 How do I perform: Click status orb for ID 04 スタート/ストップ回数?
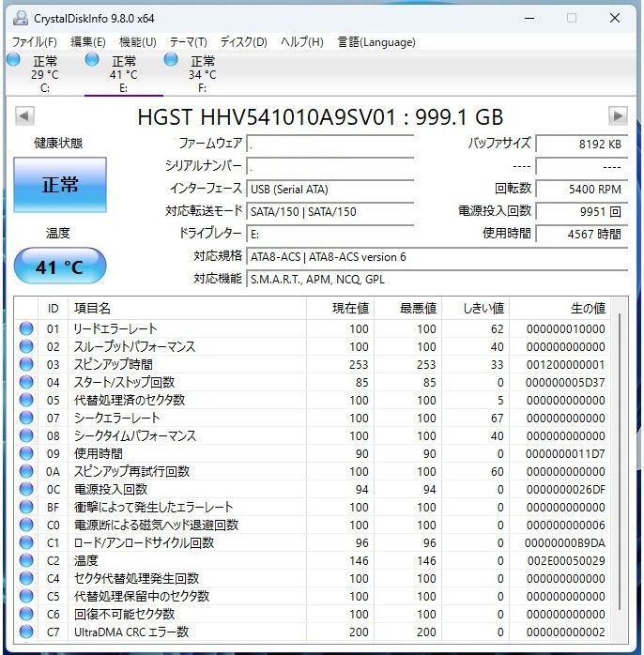pos(26,382)
